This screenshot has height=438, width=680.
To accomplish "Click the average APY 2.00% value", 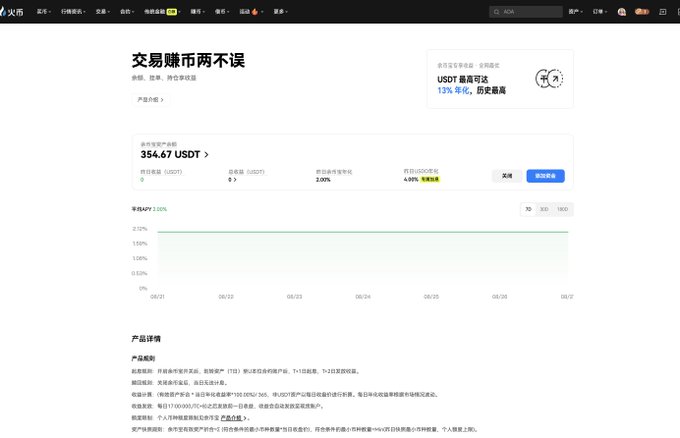I will (x=160, y=209).
